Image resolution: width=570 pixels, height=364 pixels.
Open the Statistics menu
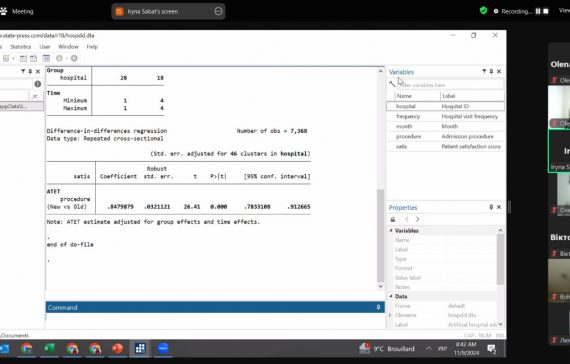click(20, 47)
